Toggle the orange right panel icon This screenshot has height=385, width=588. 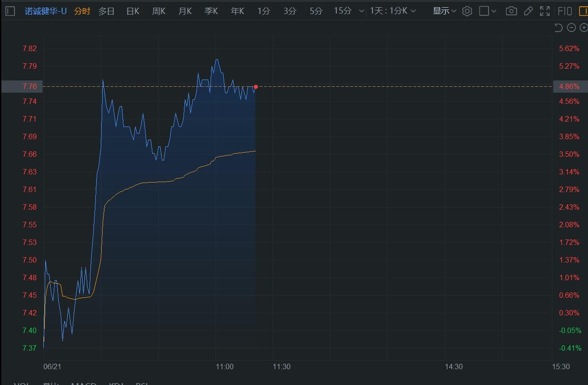[x=583, y=11]
